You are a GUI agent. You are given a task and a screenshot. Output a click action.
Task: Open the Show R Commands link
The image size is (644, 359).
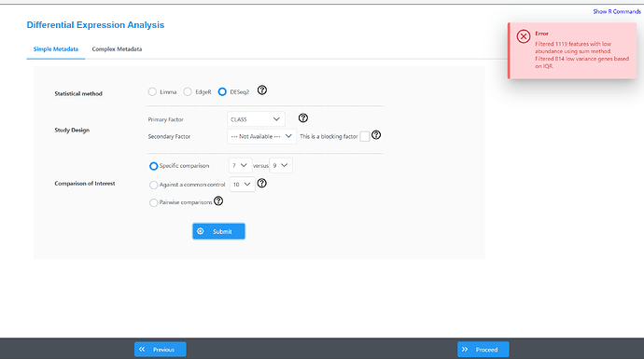pos(617,11)
